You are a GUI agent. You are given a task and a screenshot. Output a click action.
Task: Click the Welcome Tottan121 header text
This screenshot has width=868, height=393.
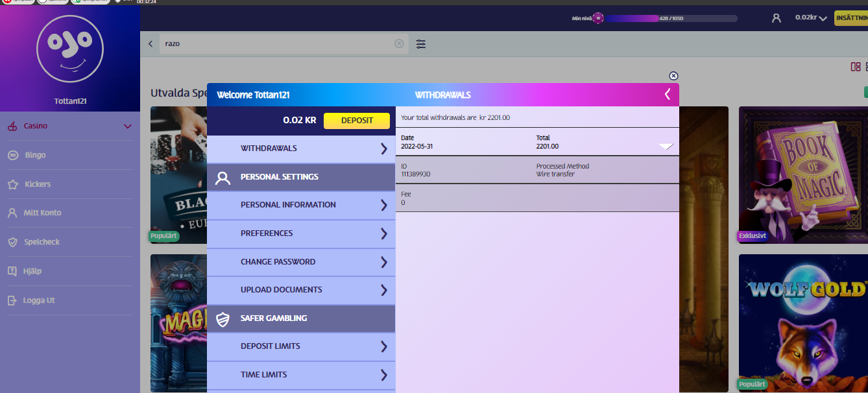coord(253,95)
